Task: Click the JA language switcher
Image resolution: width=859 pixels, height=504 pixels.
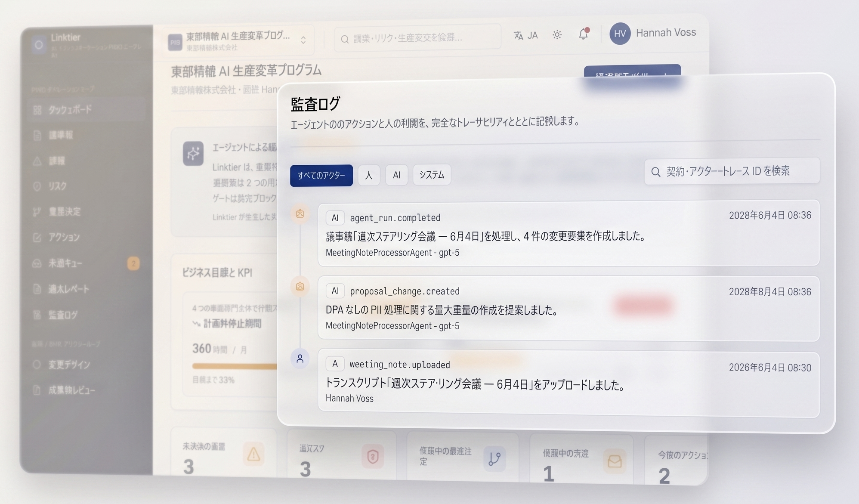Action: (x=526, y=35)
